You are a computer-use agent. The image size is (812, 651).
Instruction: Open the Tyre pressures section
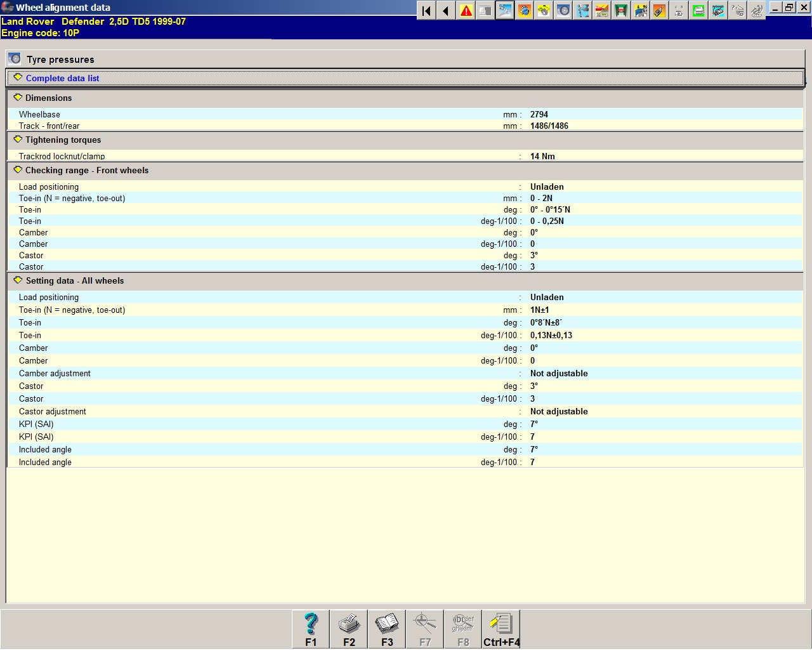60,60
